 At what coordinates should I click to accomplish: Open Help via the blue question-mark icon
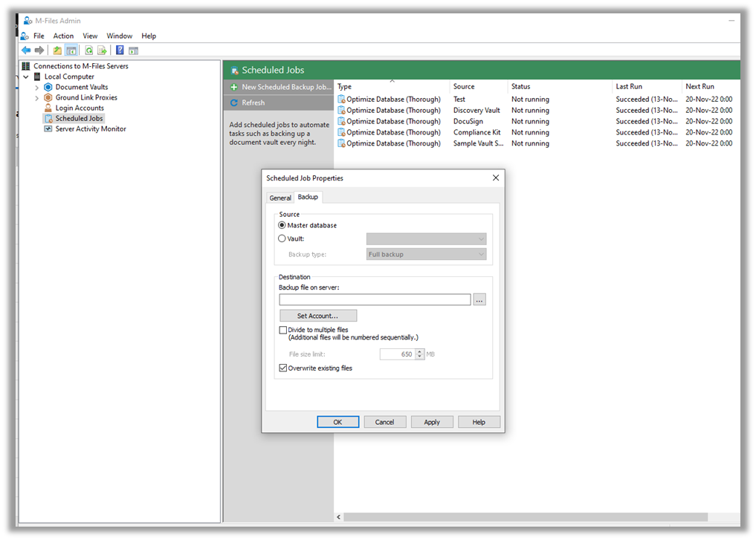click(120, 50)
